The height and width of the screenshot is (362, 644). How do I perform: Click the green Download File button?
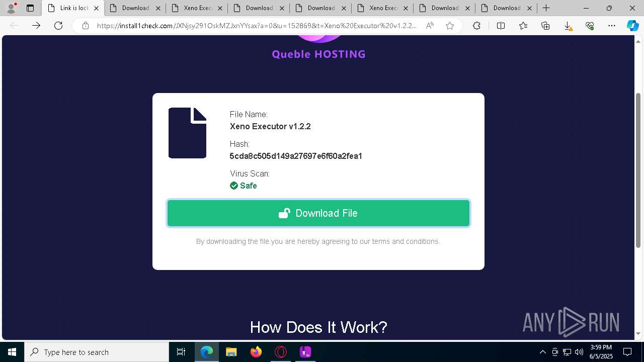pyautogui.click(x=318, y=213)
